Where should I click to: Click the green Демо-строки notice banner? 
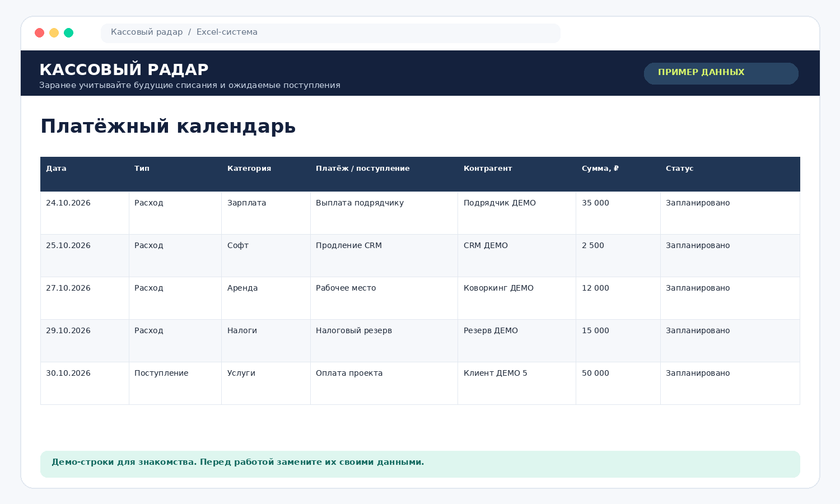click(420, 464)
